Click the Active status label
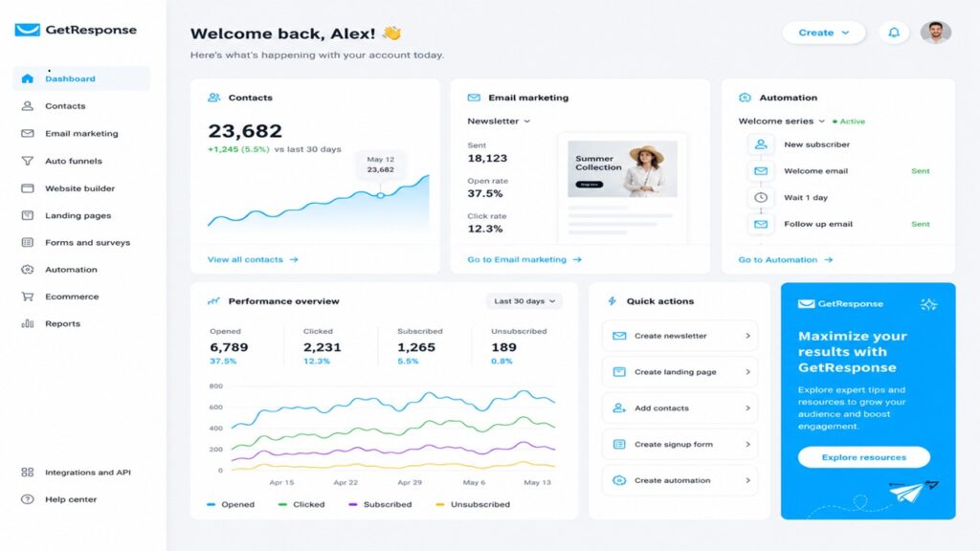980x551 pixels. (x=849, y=121)
